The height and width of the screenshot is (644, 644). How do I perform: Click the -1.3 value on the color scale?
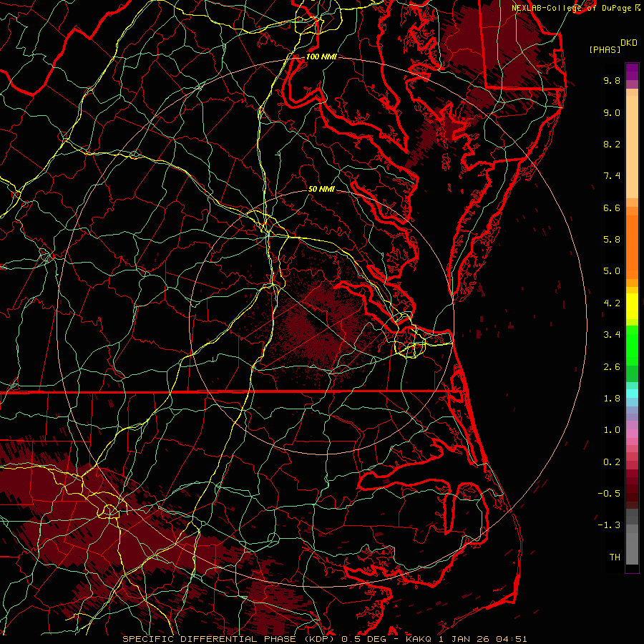point(609,525)
